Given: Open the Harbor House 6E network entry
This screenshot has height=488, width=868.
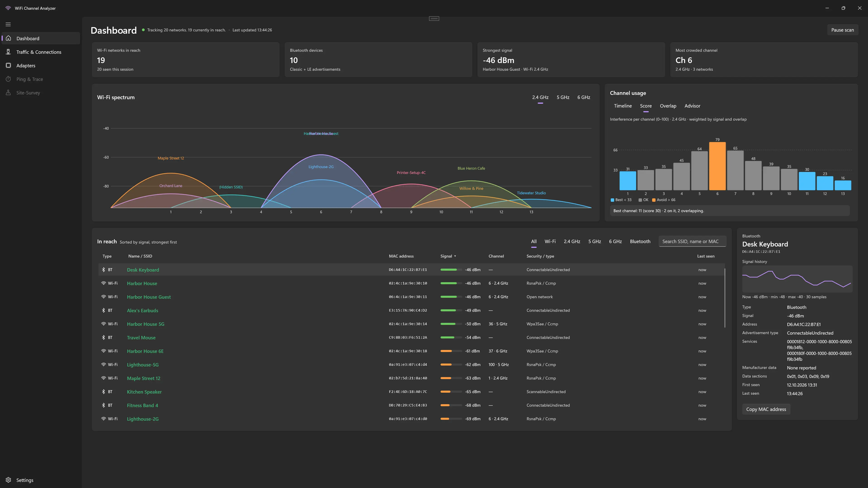Looking at the screenshot, I should tap(145, 351).
